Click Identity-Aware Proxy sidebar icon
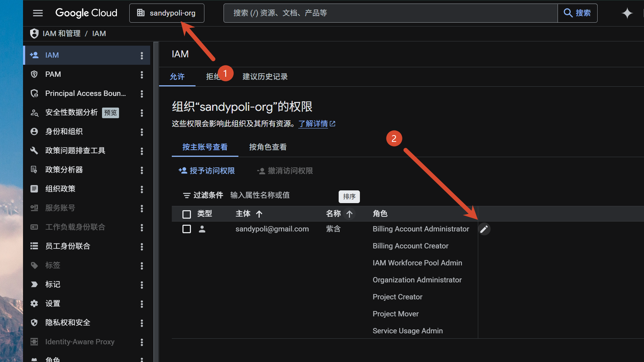The width and height of the screenshot is (644, 362). (34, 342)
